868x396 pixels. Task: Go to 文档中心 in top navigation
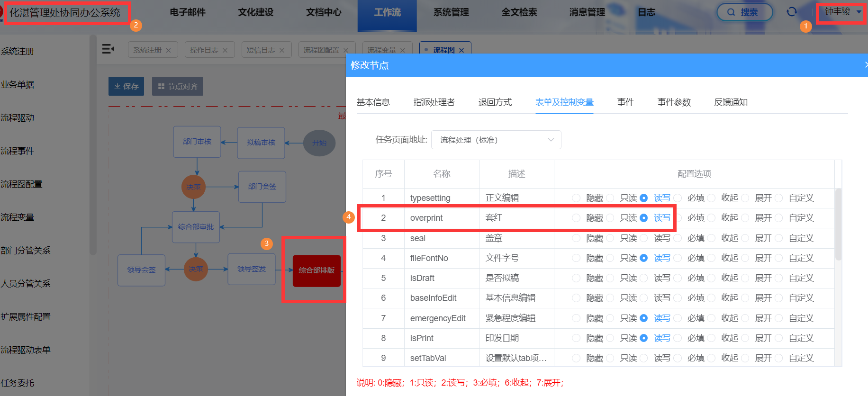(324, 12)
